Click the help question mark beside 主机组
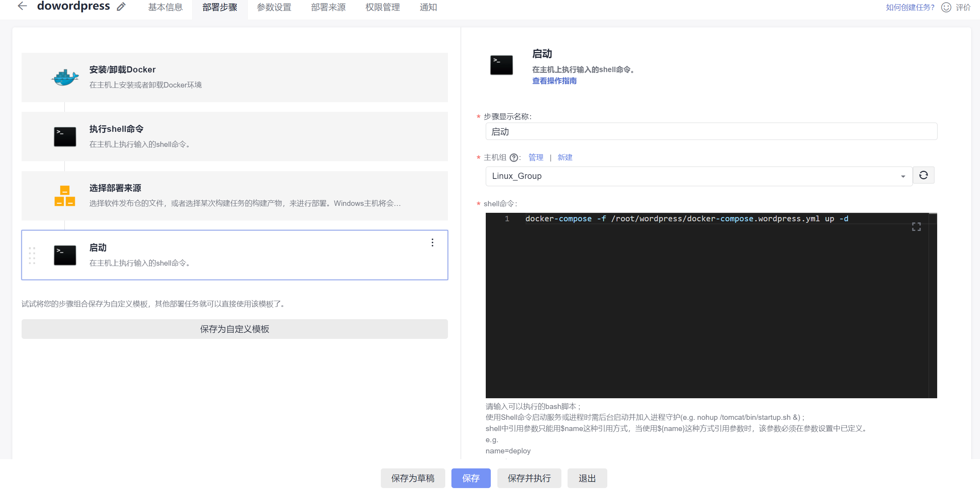Image resolution: width=980 pixels, height=495 pixels. point(514,158)
